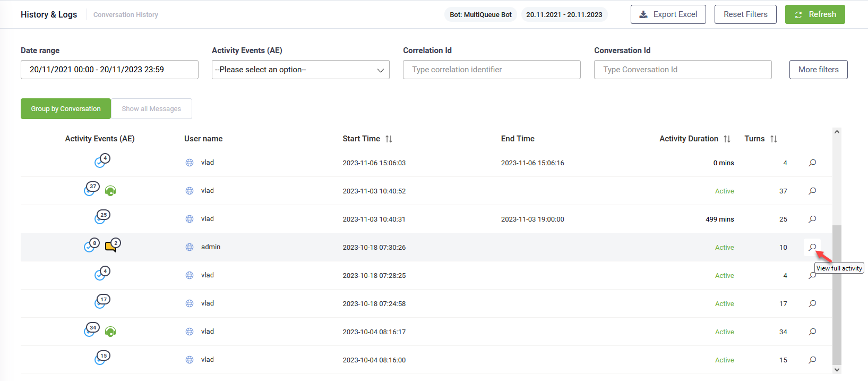Image resolution: width=868 pixels, height=381 pixels.
Task: Sort table by Activity Duration
Action: click(727, 139)
